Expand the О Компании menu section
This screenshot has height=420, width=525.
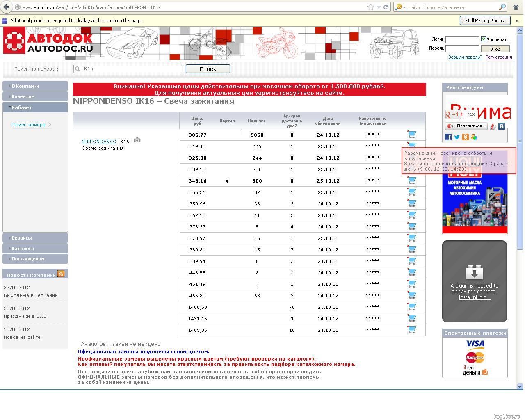tap(35, 86)
